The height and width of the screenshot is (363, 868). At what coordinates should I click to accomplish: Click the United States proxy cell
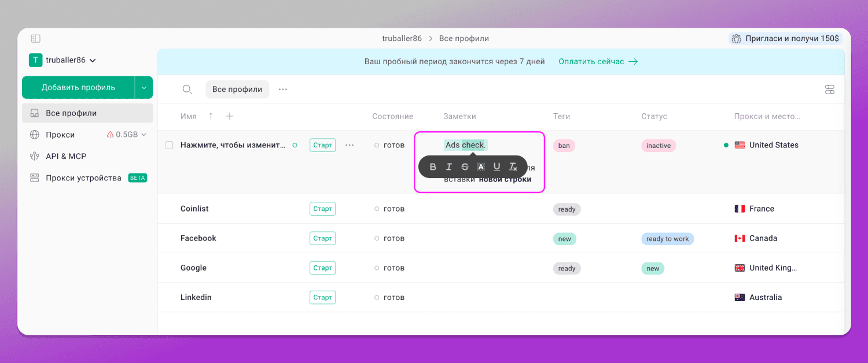(767, 145)
